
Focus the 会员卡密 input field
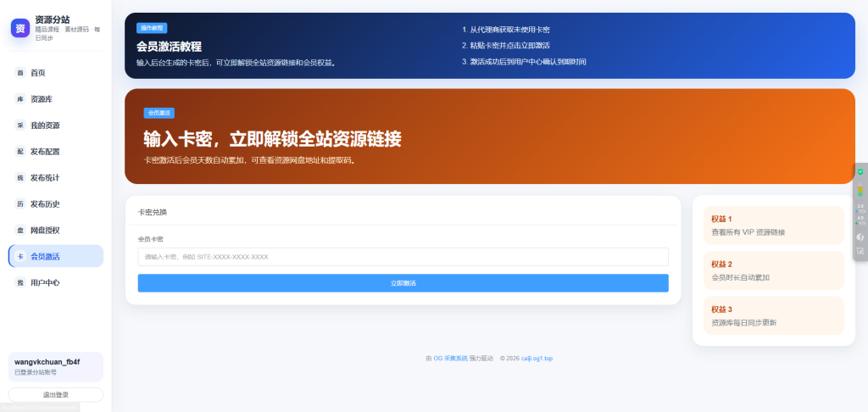pyautogui.click(x=403, y=257)
